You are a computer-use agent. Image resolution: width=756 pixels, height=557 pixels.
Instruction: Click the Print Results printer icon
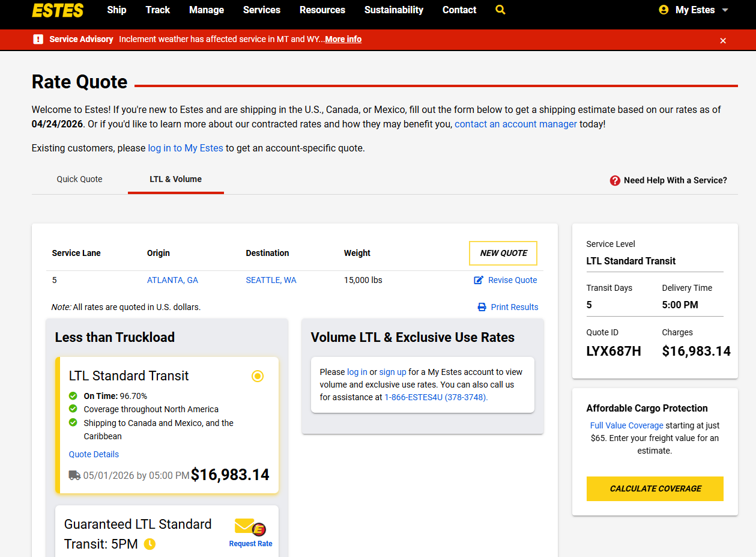(x=482, y=307)
